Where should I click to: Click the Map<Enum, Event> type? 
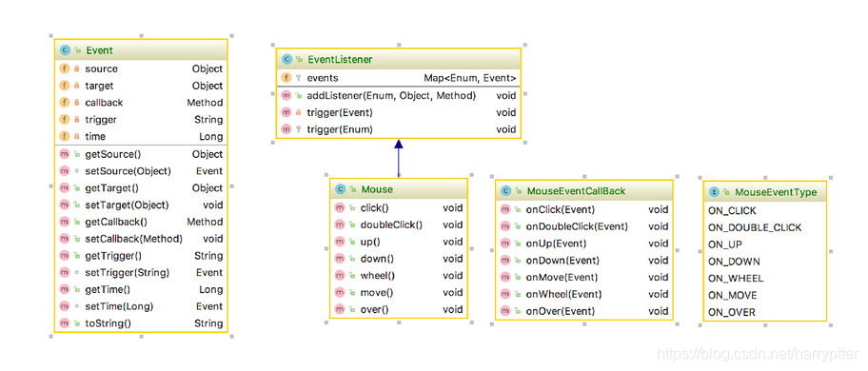(470, 78)
